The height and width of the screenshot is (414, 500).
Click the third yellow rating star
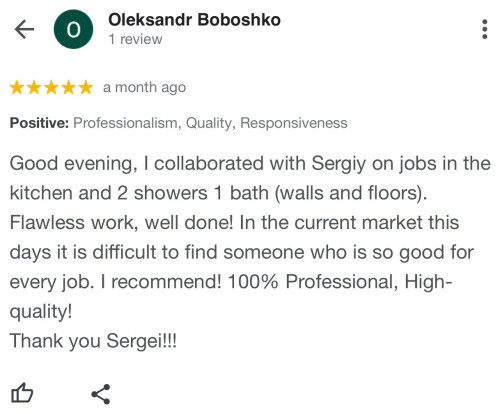(x=51, y=88)
